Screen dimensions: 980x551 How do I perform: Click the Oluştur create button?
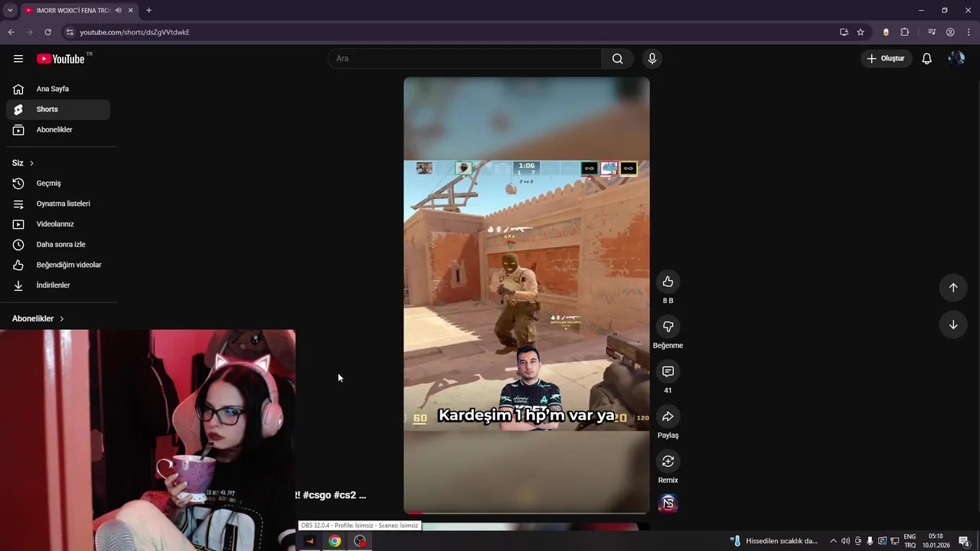pos(886,59)
